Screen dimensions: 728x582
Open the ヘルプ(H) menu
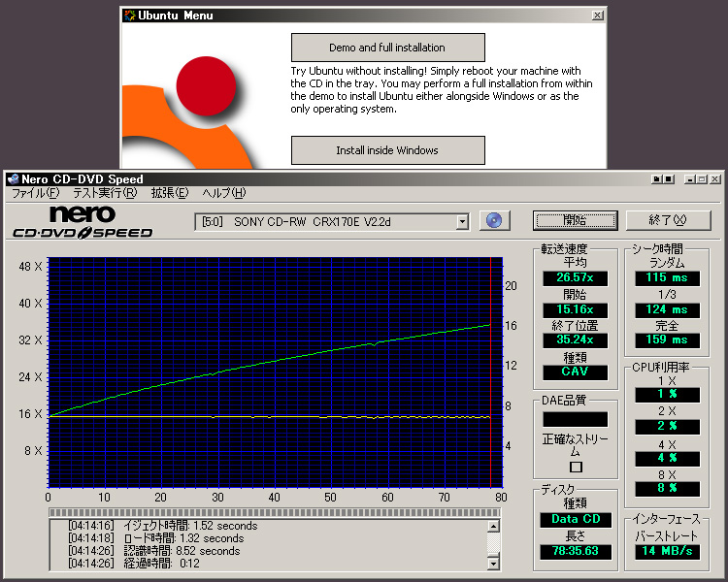pos(223,194)
